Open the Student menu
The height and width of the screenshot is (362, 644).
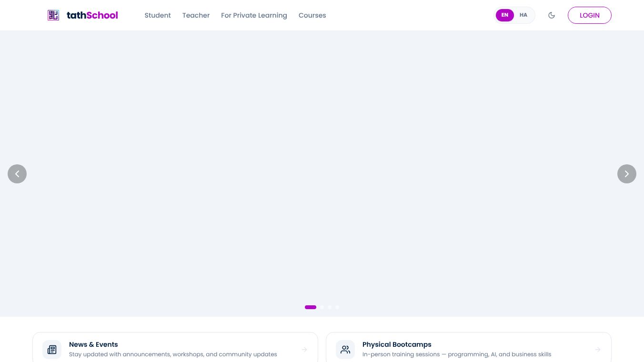(x=158, y=15)
